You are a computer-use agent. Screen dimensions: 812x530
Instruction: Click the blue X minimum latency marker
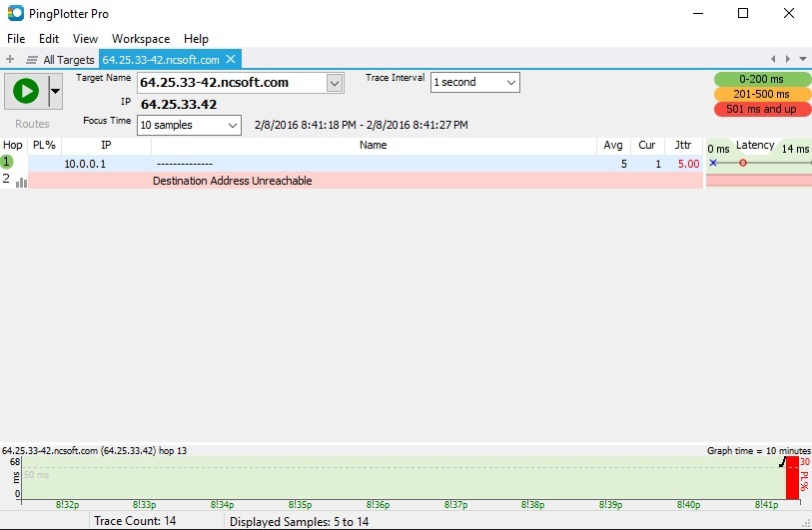pos(713,163)
